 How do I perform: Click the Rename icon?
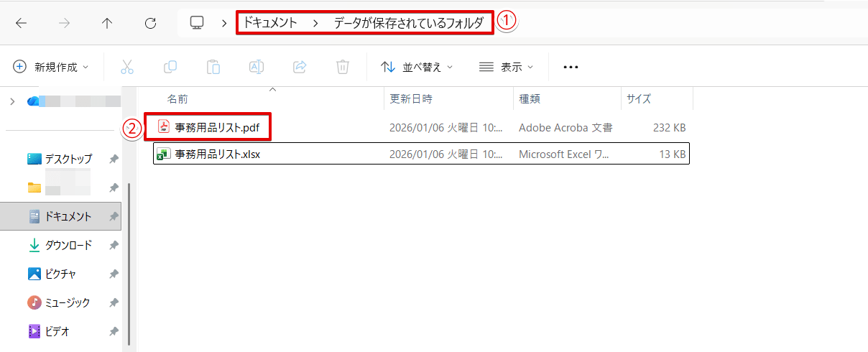[x=257, y=67]
